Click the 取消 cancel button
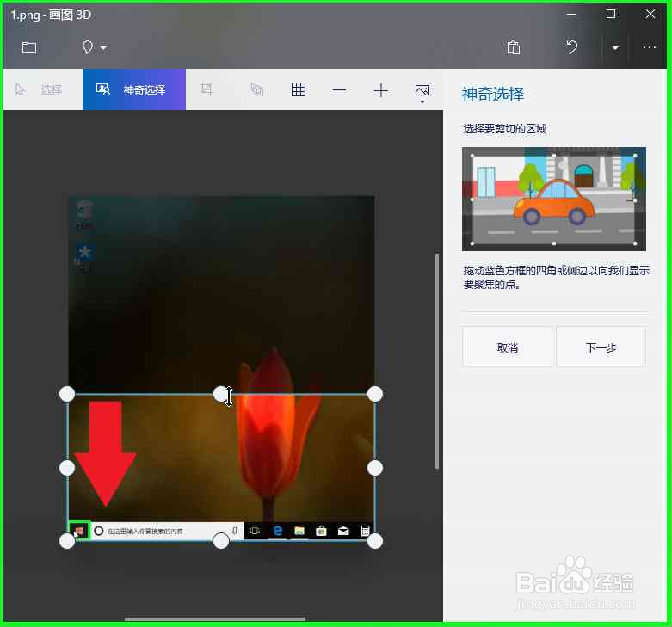This screenshot has height=627, width=672. [507, 347]
